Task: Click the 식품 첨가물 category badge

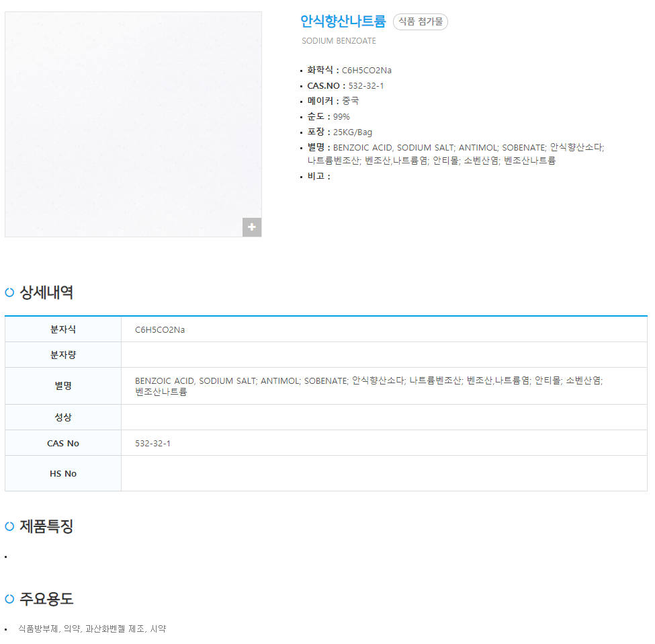Action: [420, 22]
